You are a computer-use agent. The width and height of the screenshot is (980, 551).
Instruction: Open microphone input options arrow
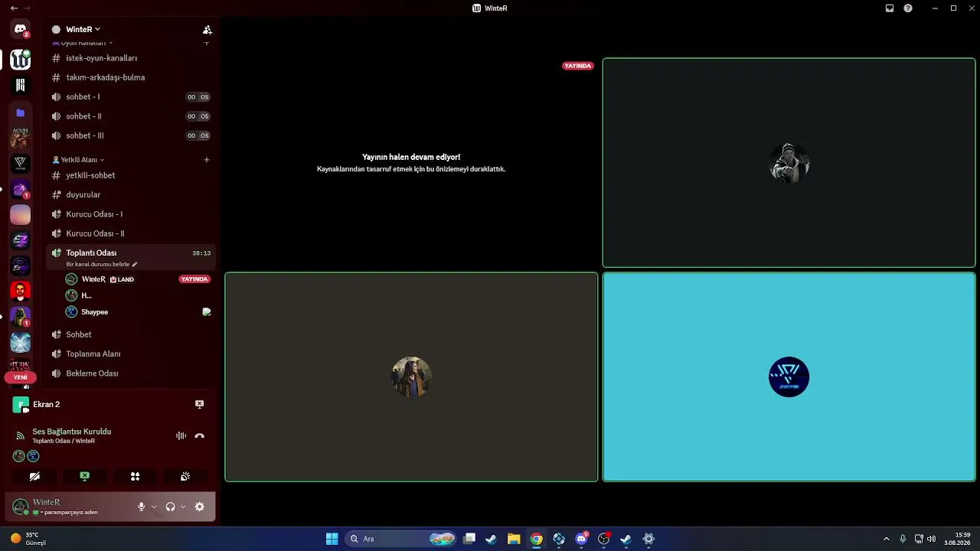point(154,507)
